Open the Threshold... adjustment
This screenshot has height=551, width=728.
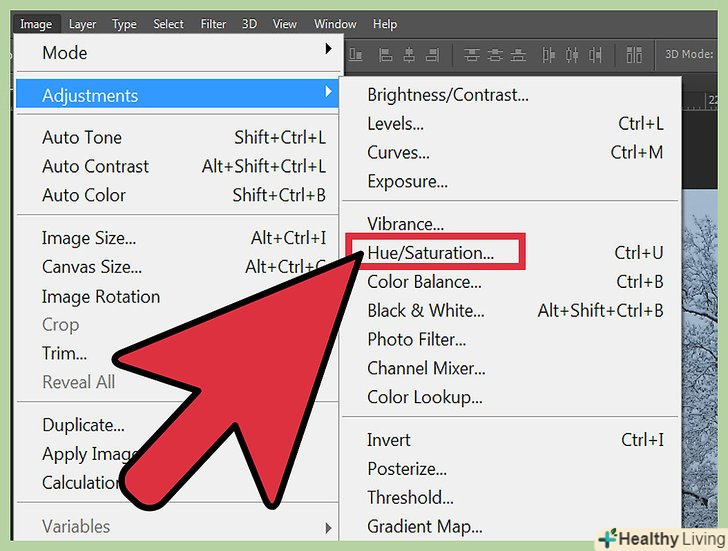[511, 498]
